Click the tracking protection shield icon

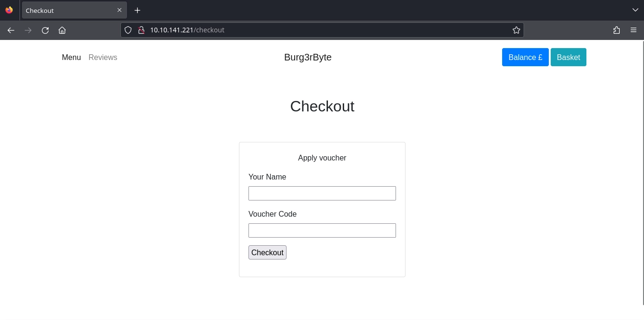(x=128, y=30)
